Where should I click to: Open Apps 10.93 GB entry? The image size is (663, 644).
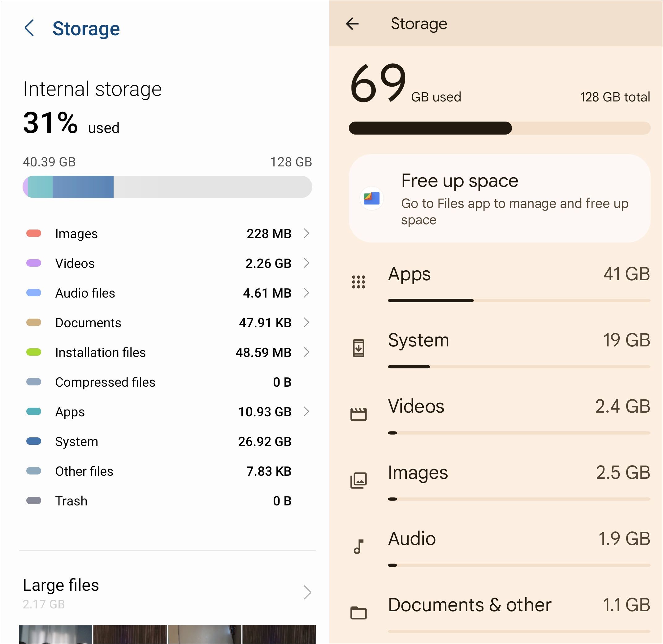pyautogui.click(x=166, y=412)
